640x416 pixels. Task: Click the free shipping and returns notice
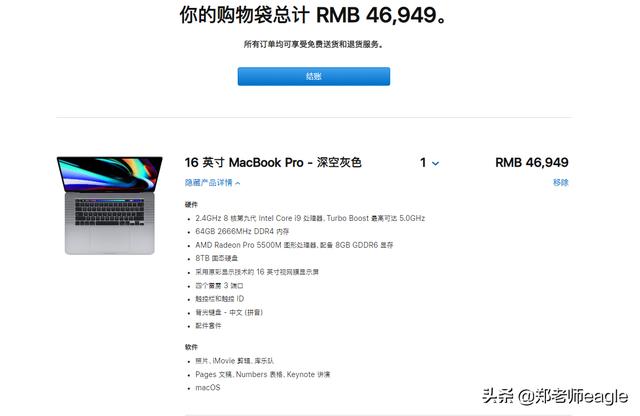click(313, 44)
